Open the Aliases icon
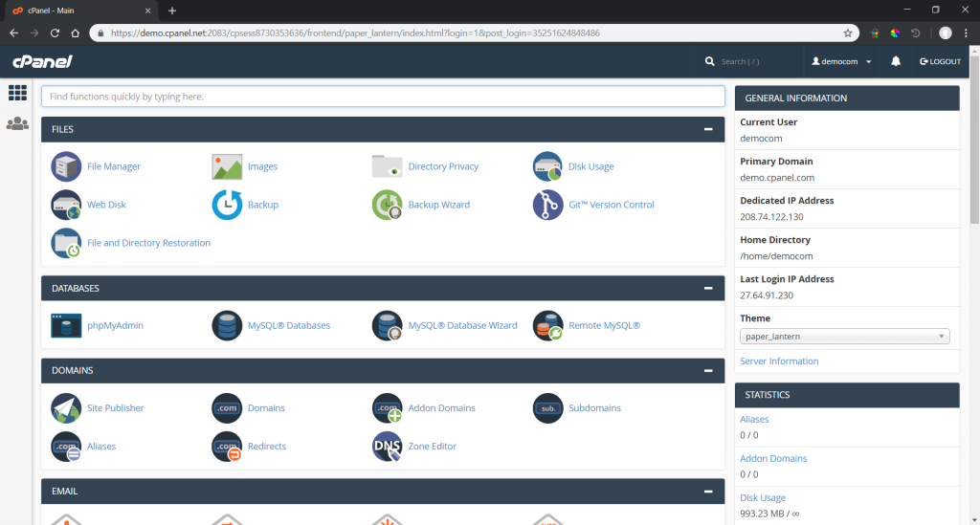The image size is (980, 525). (x=66, y=447)
